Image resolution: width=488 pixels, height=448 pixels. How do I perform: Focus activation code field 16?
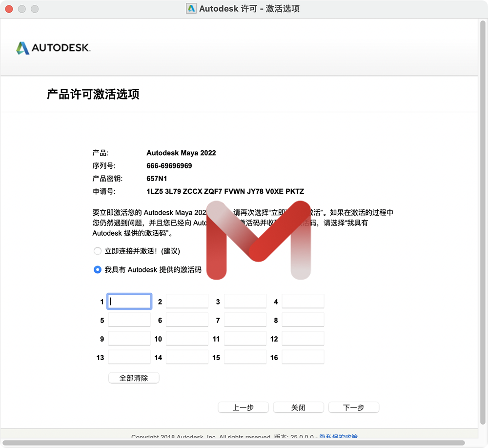(x=303, y=357)
